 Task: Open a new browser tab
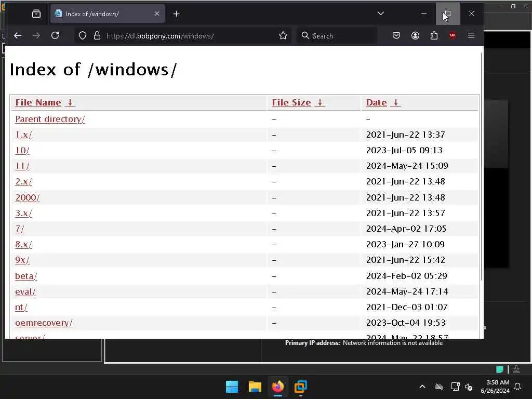point(177,14)
